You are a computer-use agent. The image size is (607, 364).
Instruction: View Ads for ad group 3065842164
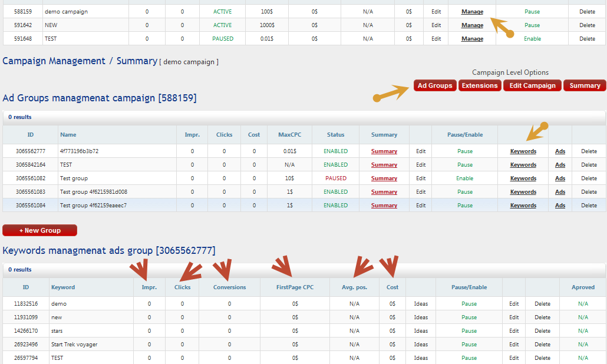[560, 165]
